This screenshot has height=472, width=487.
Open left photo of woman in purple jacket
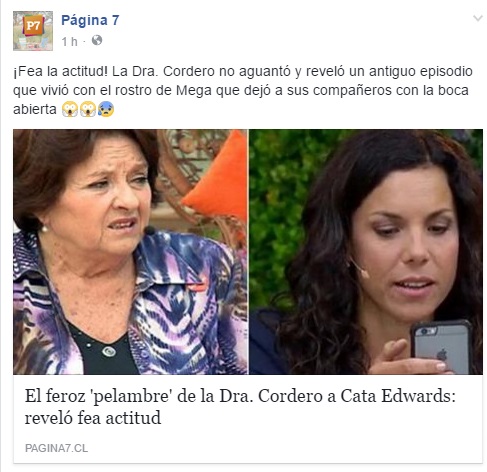coord(130,252)
